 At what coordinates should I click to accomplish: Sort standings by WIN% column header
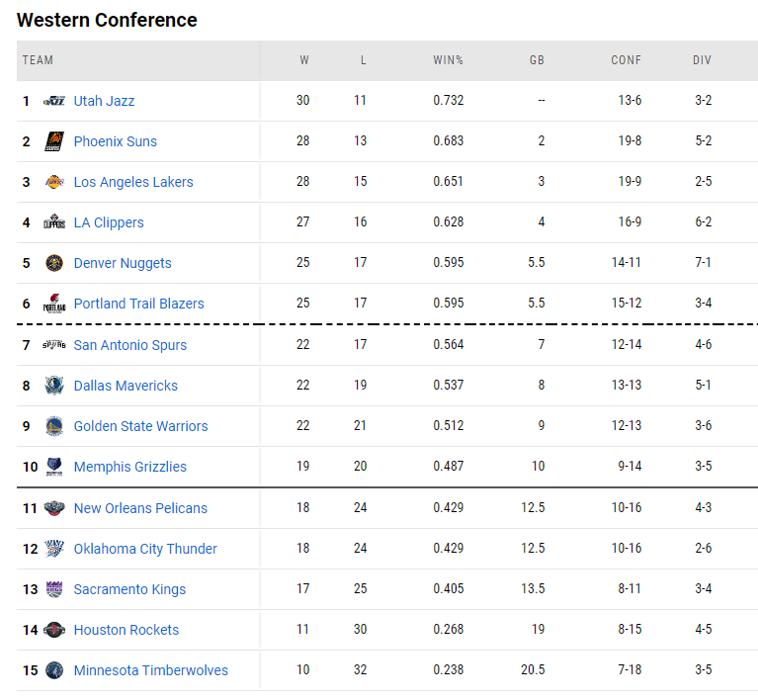[448, 60]
